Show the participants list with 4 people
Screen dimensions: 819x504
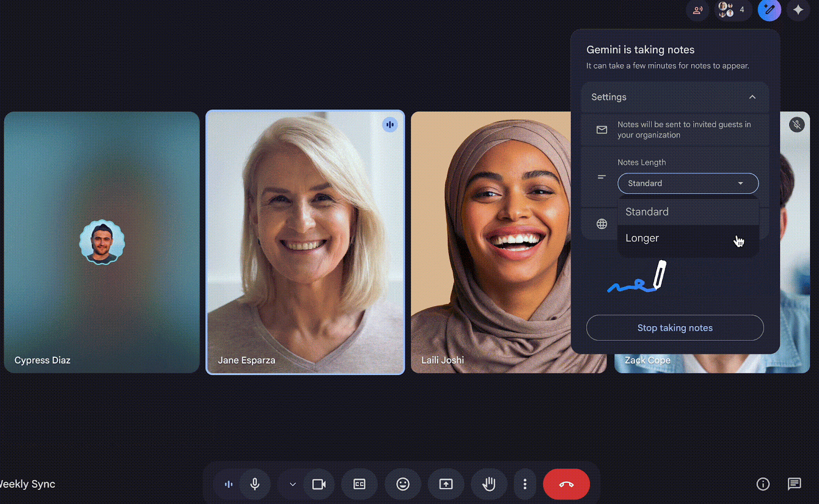tap(732, 10)
